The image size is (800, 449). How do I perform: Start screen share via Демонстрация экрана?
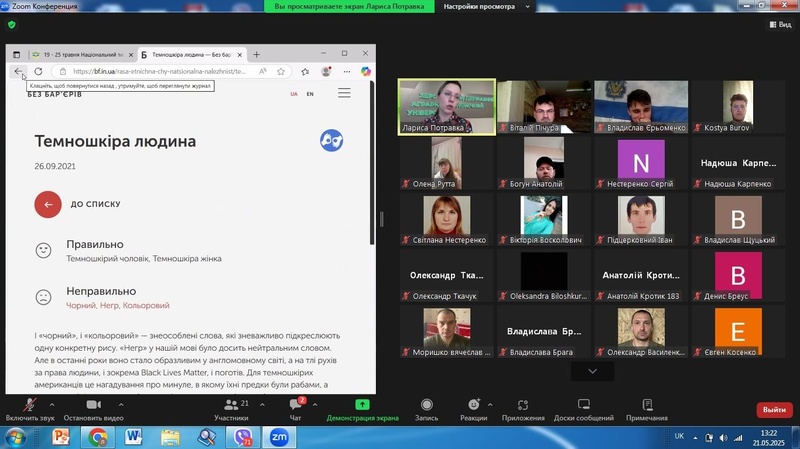(362, 410)
